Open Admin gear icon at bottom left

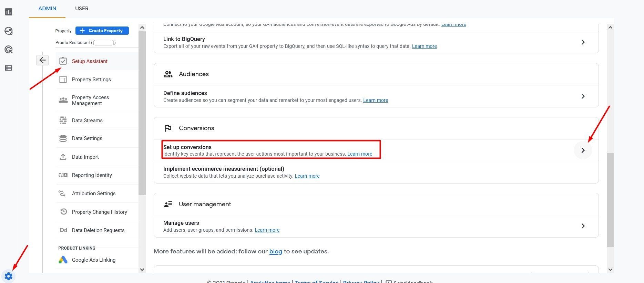[x=9, y=276]
